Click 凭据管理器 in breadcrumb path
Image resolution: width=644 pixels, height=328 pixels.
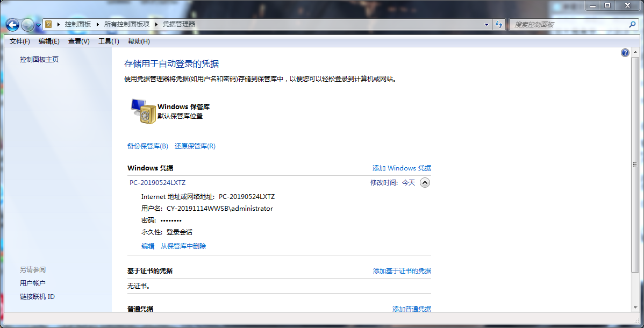pos(179,24)
